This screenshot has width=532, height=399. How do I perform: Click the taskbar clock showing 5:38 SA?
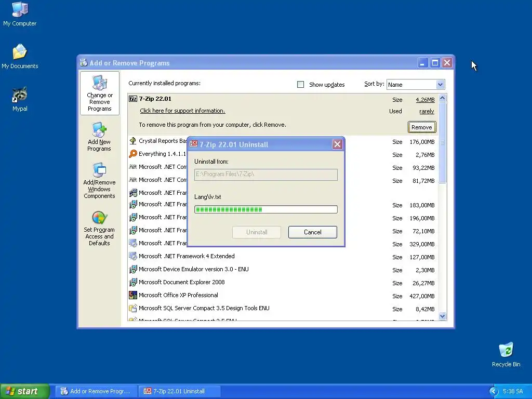click(513, 391)
